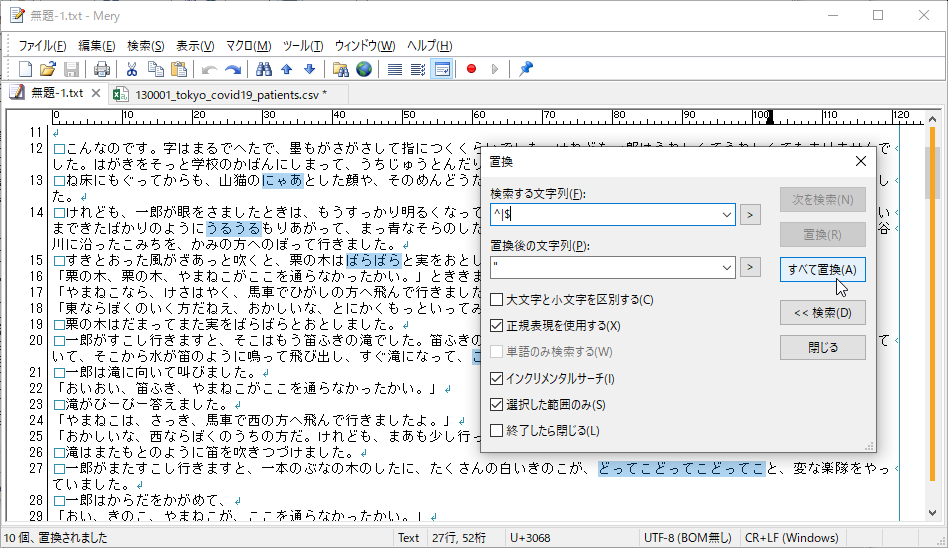
Task: Open a file using the folder icon
Action: [48, 69]
